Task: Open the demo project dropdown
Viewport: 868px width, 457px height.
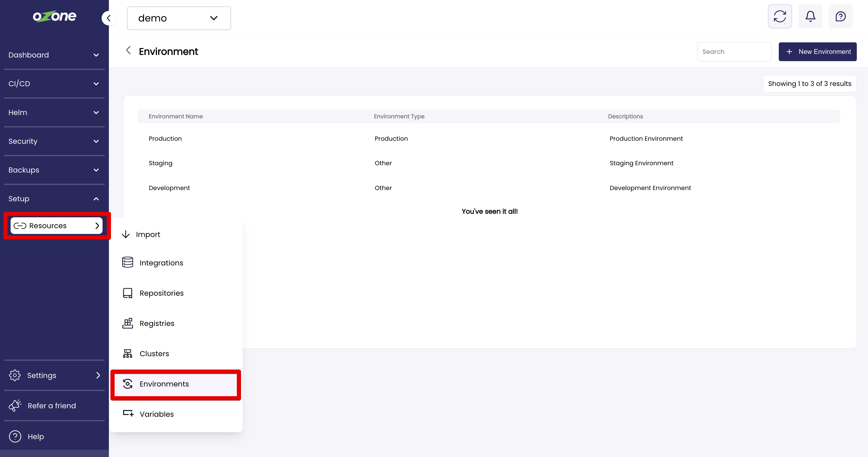Action: 178,18
